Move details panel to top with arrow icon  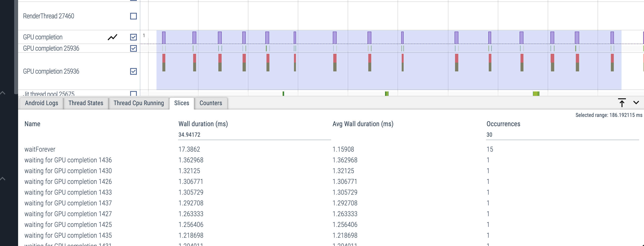point(622,102)
